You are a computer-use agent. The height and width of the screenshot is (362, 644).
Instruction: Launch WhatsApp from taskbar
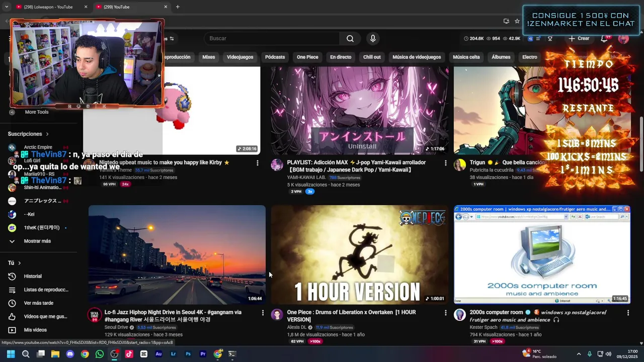[x=100, y=354]
